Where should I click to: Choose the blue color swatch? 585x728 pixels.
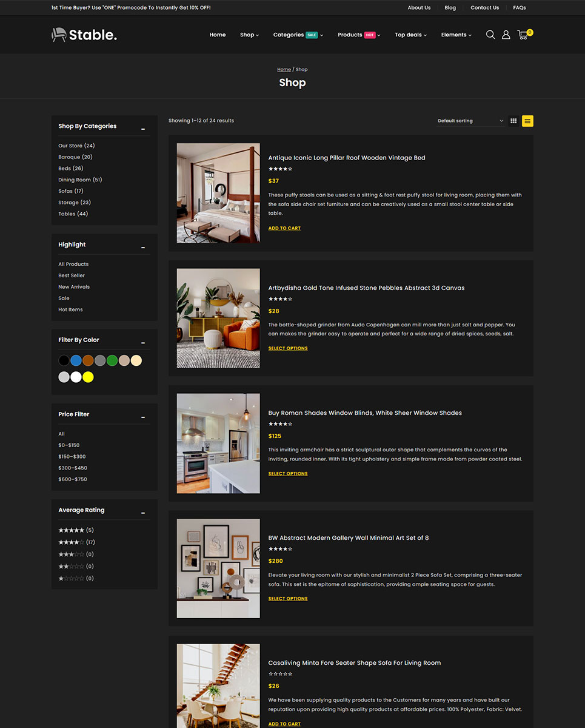(76, 360)
